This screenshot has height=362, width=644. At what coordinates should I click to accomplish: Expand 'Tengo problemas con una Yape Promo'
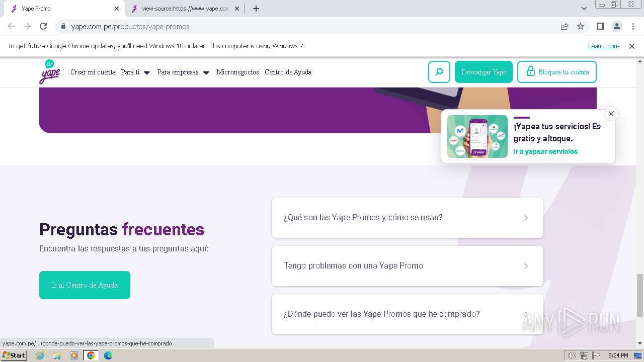coord(408,266)
